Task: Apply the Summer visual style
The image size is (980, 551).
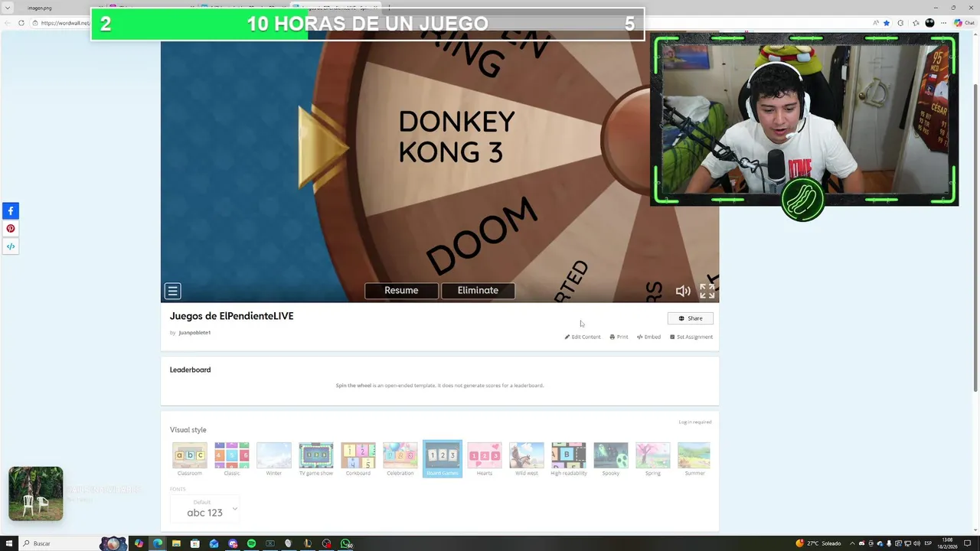Action: 694,459
